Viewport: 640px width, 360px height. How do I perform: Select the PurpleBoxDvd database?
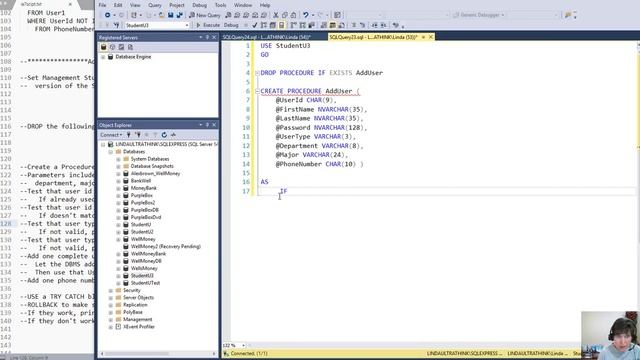146,217
